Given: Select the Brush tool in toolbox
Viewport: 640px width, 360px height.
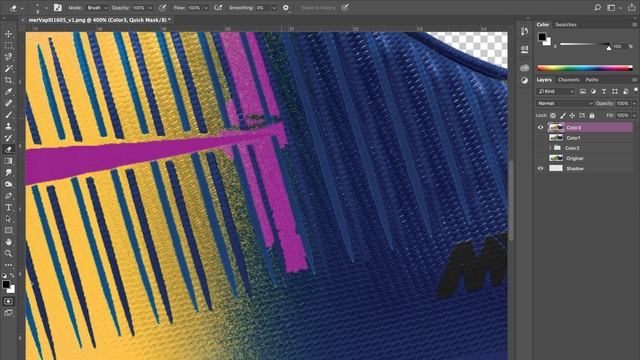Looking at the screenshot, I should pyautogui.click(x=8, y=115).
